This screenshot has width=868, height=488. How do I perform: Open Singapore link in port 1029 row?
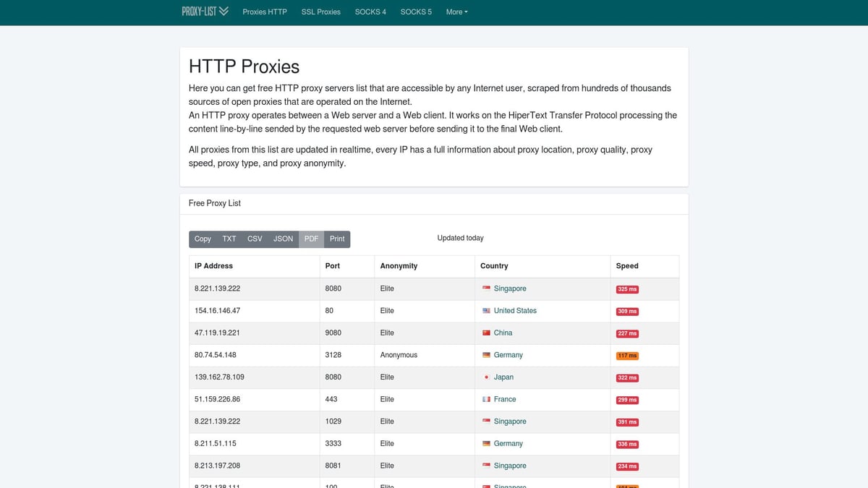pyautogui.click(x=510, y=421)
